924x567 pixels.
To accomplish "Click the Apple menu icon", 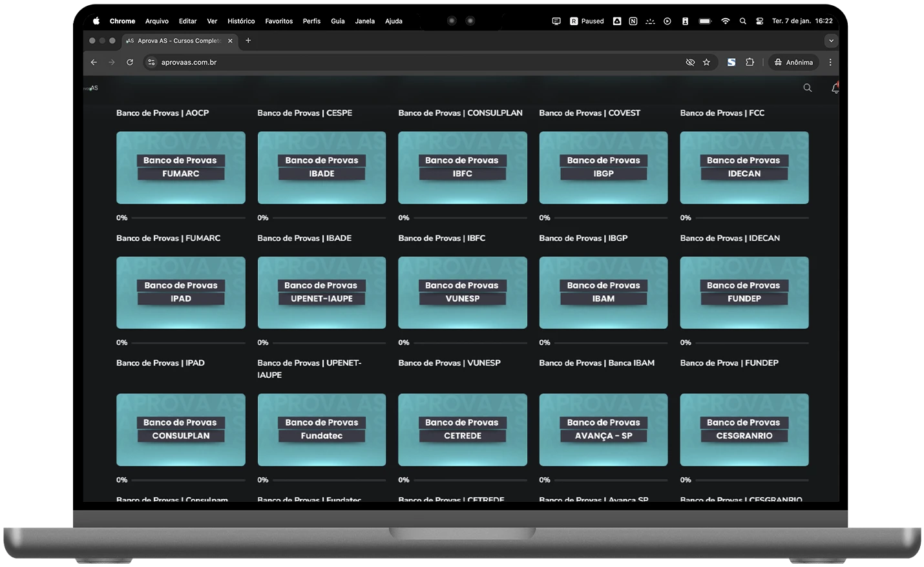I will 96,21.
